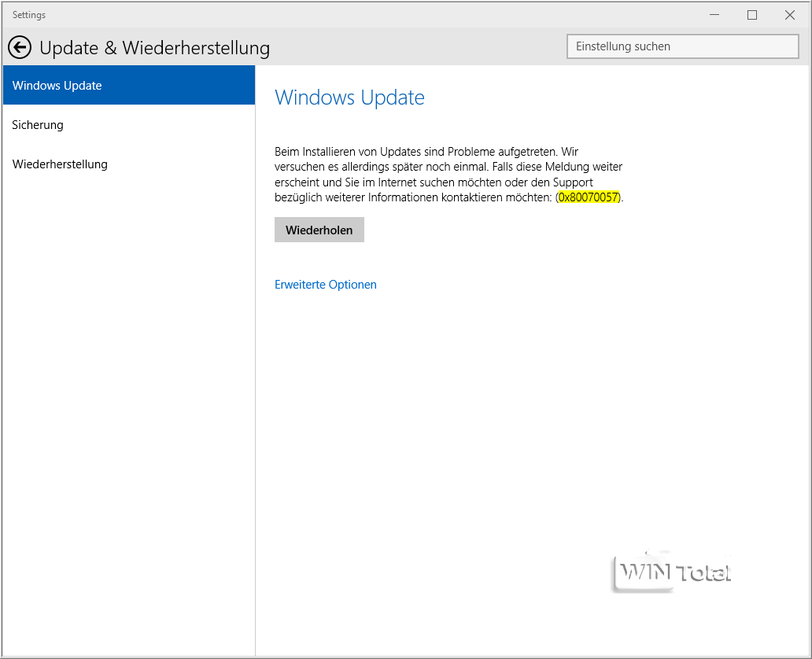Click the Windows Update heading
Viewport: 812px width, 659px height.
tap(349, 98)
